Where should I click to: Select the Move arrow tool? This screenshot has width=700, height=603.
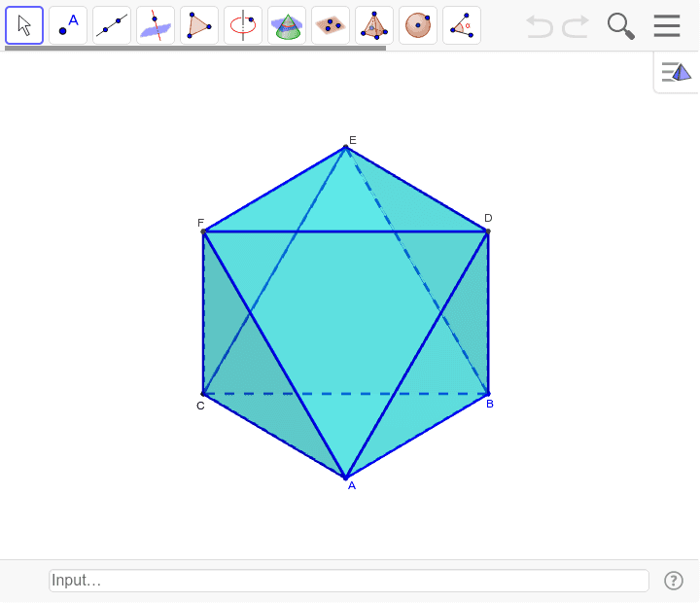point(24,25)
